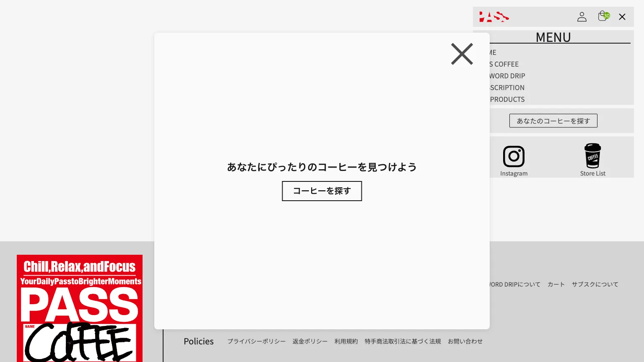Click the PASS COFFEE footer logo image
The height and width of the screenshot is (362, 644).
80,308
